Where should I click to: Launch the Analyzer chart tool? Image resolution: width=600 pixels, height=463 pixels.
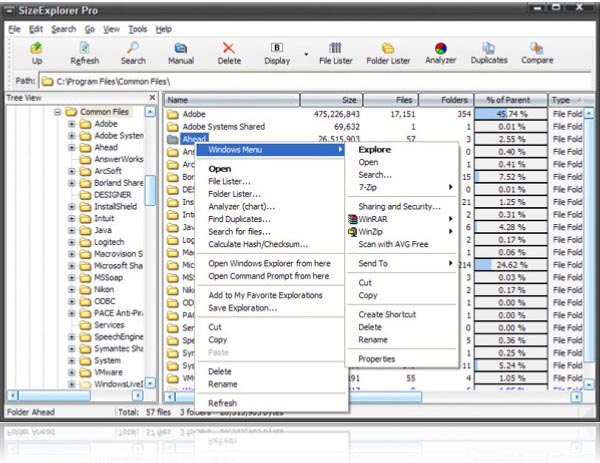pos(440,52)
